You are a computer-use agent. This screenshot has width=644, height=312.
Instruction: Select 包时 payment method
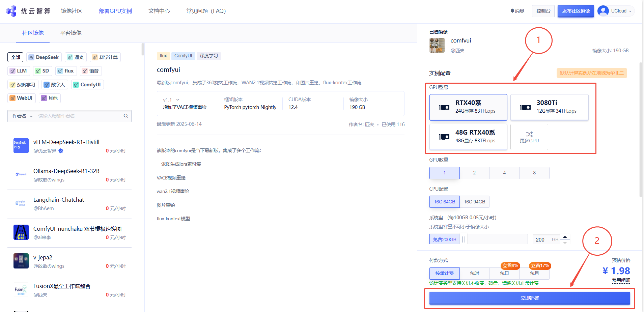coord(474,273)
